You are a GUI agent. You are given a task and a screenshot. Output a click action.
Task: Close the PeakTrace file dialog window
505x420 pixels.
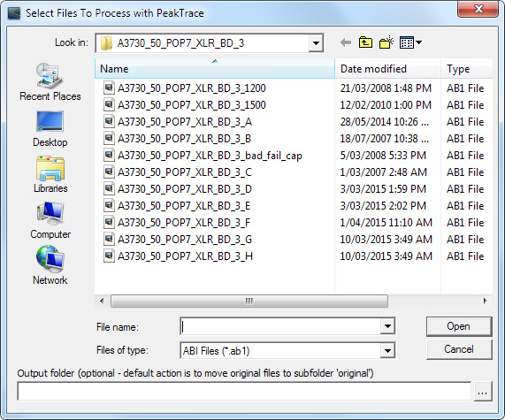point(478,9)
